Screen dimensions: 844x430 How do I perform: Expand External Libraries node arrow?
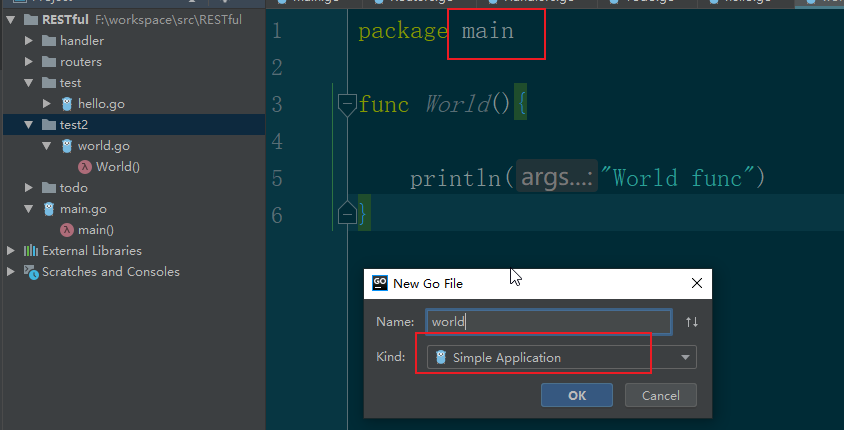[x=11, y=251]
